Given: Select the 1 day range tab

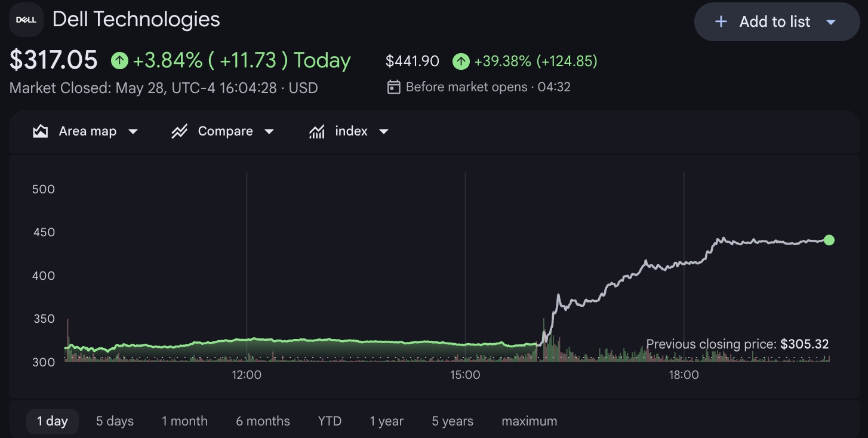Looking at the screenshot, I should 53,421.
